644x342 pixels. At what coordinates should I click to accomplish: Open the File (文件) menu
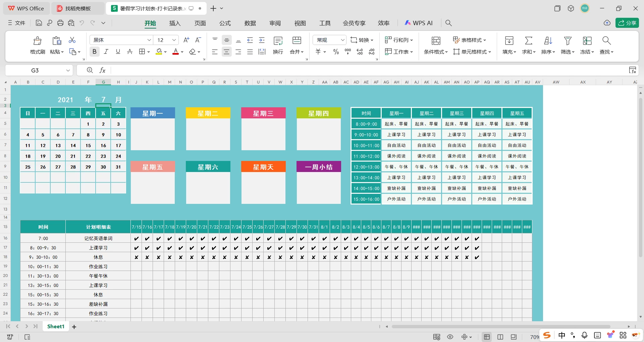pos(17,23)
